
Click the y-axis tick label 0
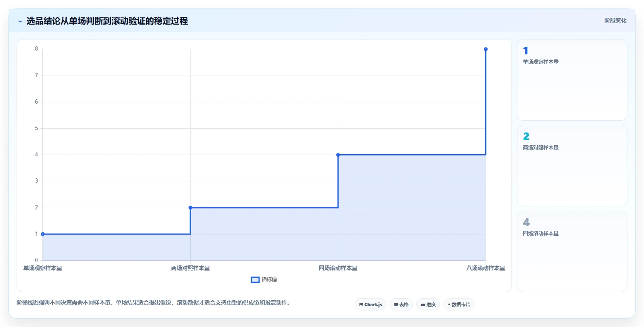coord(37,260)
